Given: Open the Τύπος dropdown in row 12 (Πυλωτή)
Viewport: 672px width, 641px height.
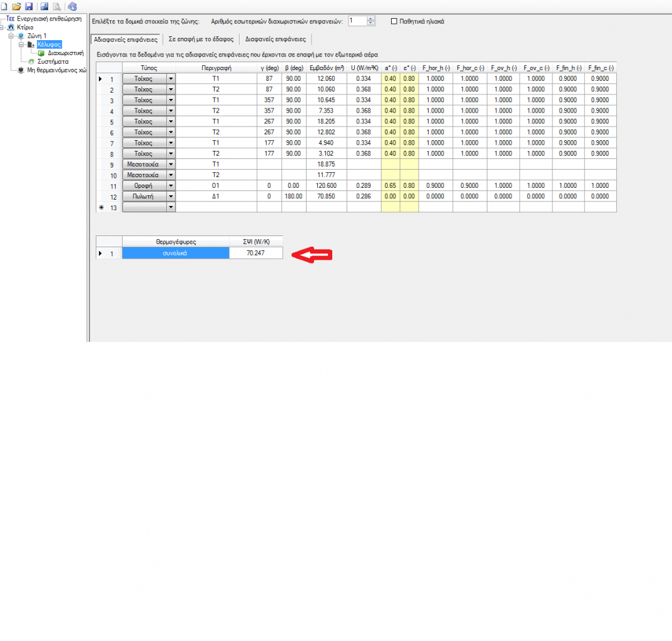Looking at the screenshot, I should click(x=171, y=197).
